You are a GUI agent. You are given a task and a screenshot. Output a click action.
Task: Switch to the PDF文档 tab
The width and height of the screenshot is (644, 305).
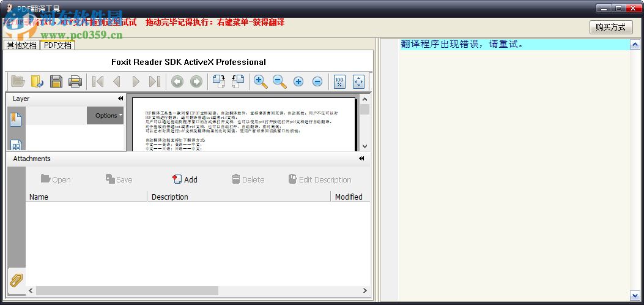pos(57,45)
